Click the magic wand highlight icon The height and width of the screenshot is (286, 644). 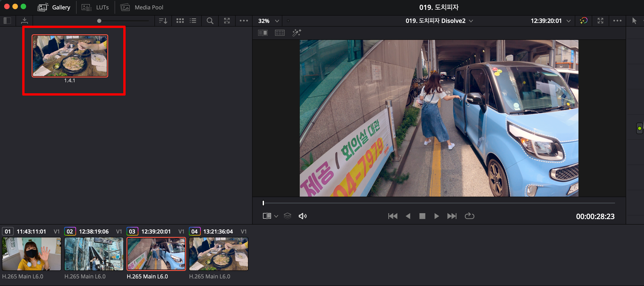click(297, 33)
